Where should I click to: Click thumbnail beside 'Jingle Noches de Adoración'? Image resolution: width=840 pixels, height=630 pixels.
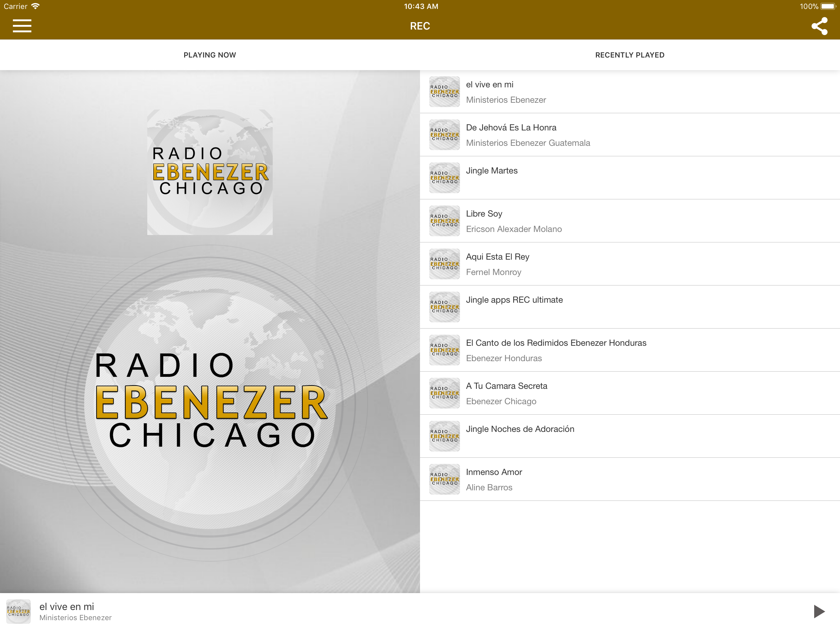(x=444, y=436)
